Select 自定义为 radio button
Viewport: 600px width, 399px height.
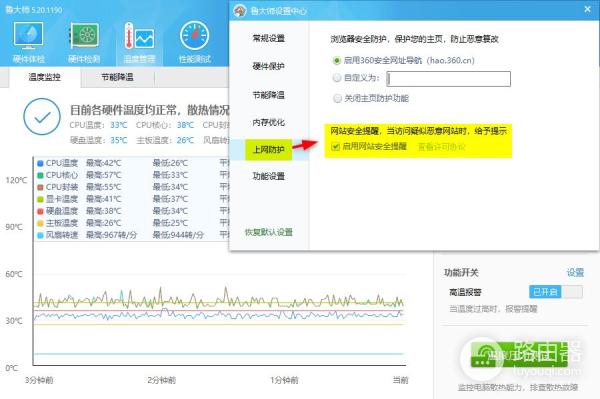coord(337,78)
